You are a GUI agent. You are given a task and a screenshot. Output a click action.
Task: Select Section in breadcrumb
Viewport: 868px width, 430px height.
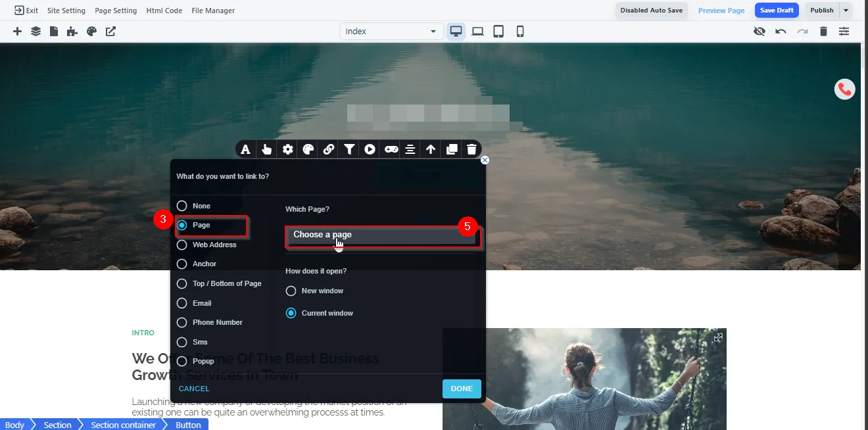[58, 425]
